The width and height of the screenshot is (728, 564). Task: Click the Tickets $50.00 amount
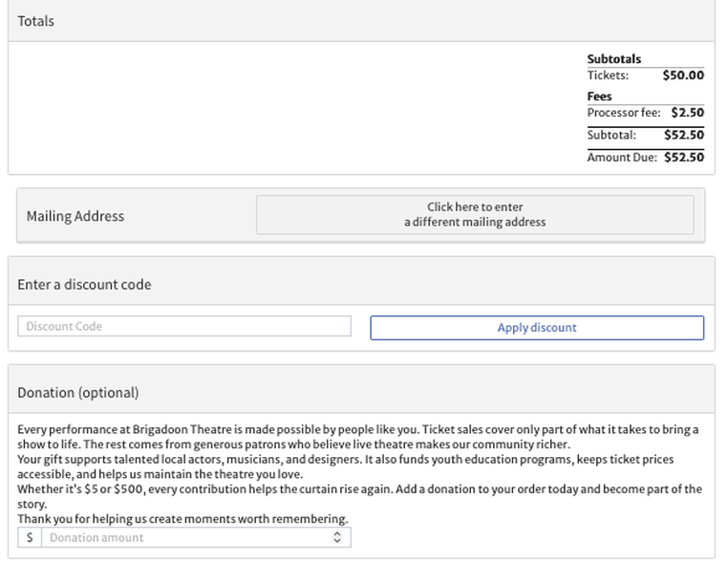click(683, 76)
